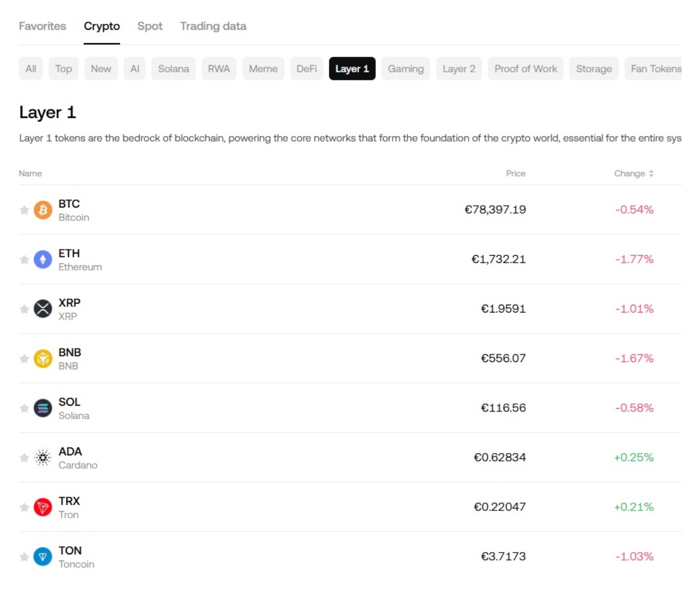Click the Toncoin TON coin icon
This screenshot has width=700, height=597.
(42, 557)
